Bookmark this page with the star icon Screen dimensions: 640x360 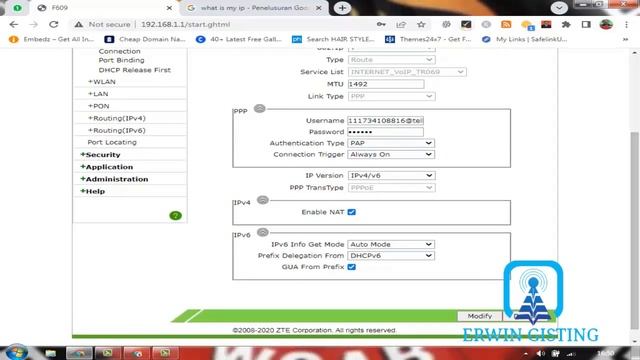coord(421,24)
